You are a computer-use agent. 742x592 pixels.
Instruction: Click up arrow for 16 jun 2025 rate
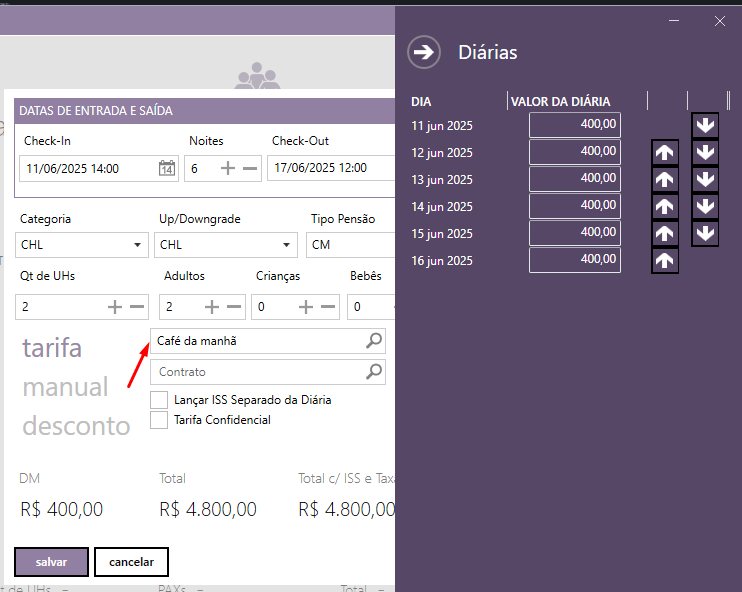(x=664, y=261)
